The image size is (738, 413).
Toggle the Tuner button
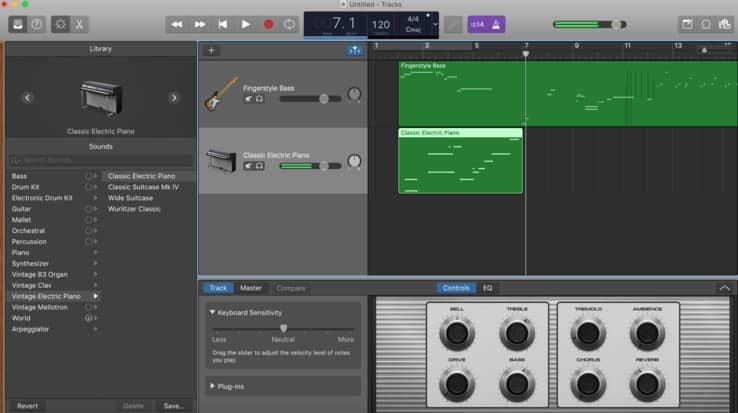click(x=453, y=24)
